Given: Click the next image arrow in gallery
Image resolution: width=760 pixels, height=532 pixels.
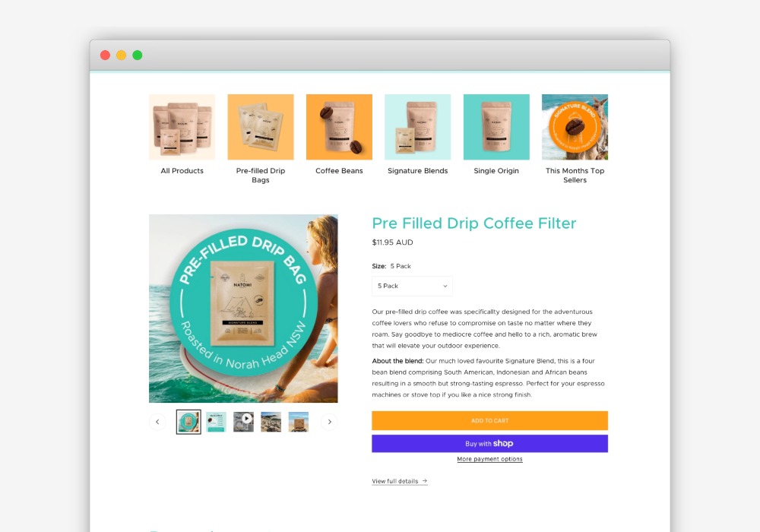Looking at the screenshot, I should point(330,422).
